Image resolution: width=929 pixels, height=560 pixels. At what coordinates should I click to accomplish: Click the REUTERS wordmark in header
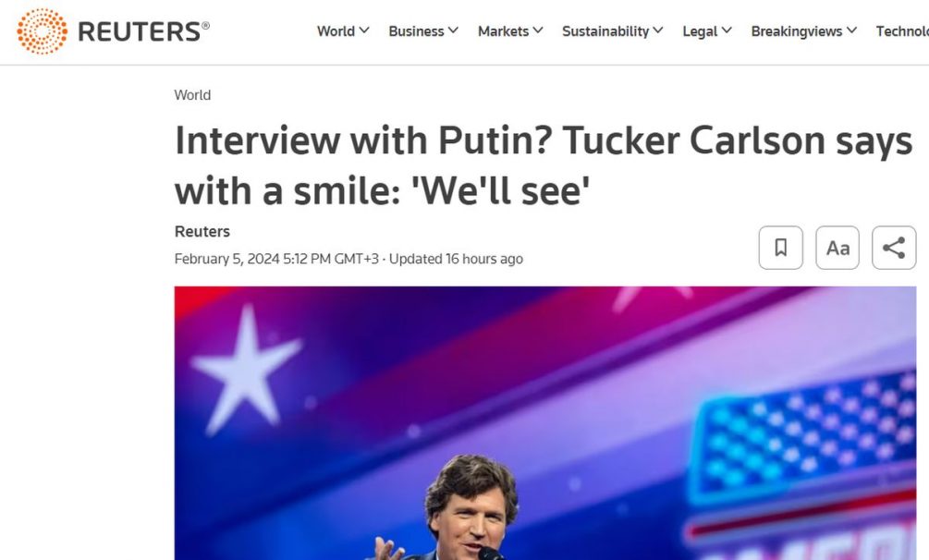[143, 31]
